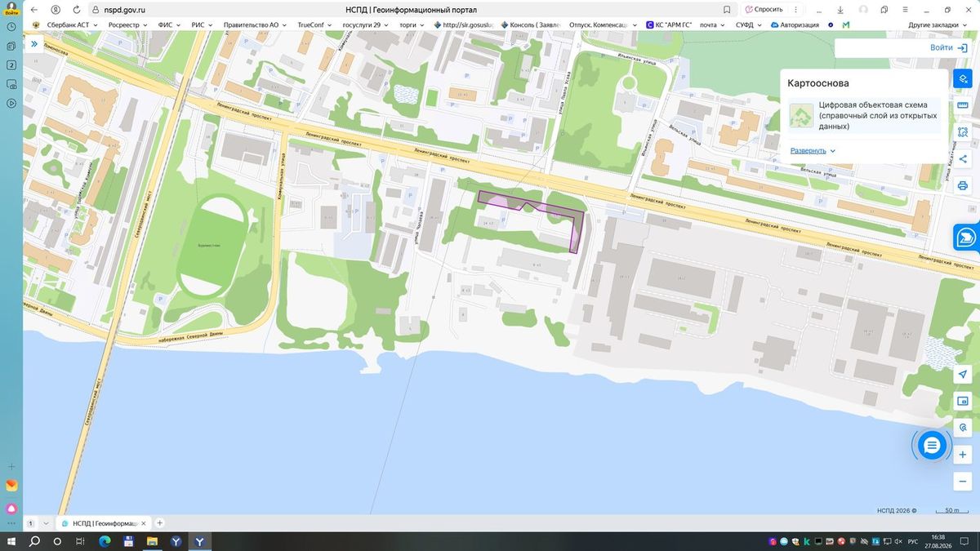Open File Explorer from the taskbar
This screenshot has height=551, width=980.
point(152,541)
